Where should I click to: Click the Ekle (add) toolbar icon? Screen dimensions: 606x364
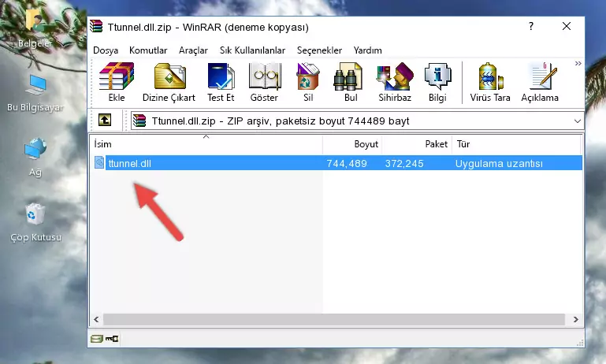click(117, 82)
